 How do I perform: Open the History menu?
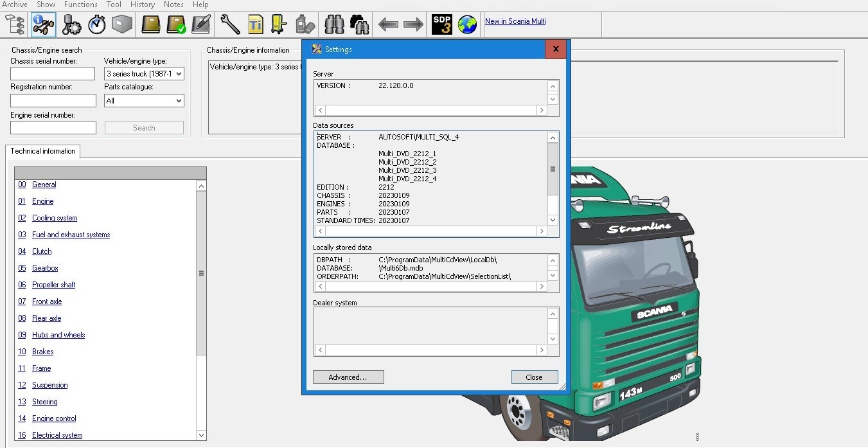click(143, 4)
